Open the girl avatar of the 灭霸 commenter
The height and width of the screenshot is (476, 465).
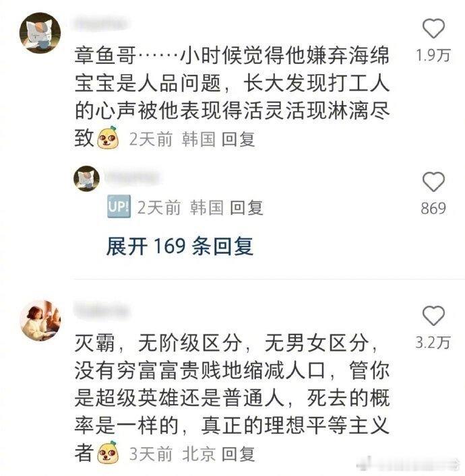pyautogui.click(x=40, y=320)
